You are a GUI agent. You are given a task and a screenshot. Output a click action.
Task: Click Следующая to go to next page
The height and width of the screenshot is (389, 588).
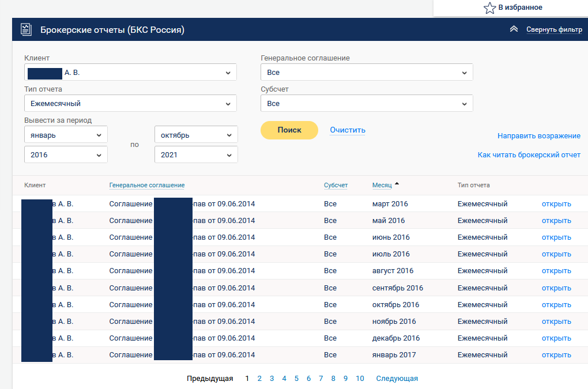[x=397, y=379]
